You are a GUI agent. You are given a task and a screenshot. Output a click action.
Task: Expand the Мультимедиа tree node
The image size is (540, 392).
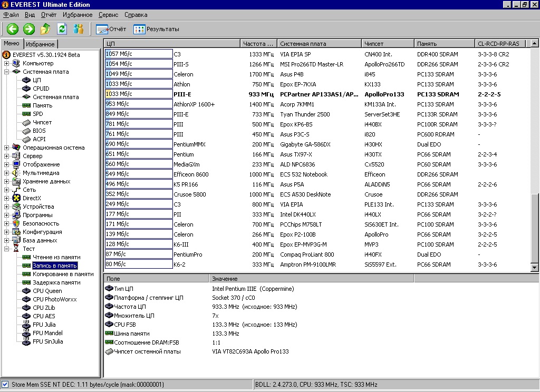pos(7,173)
